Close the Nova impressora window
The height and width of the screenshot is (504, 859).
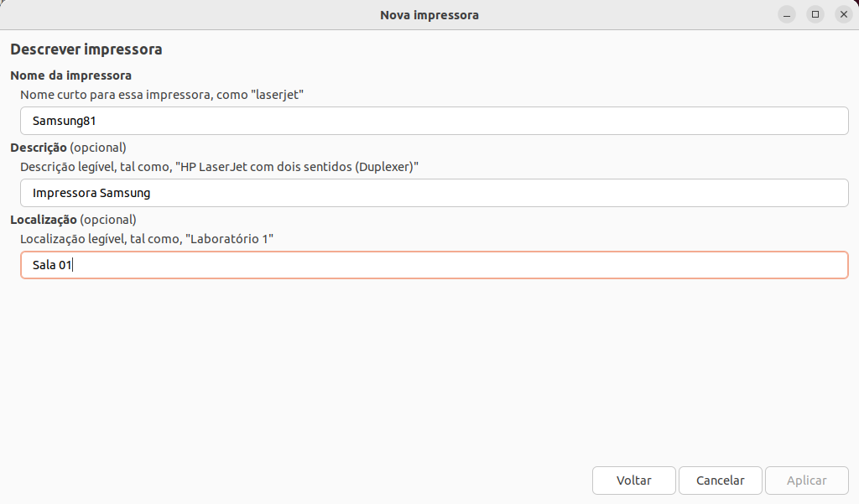[x=843, y=14]
